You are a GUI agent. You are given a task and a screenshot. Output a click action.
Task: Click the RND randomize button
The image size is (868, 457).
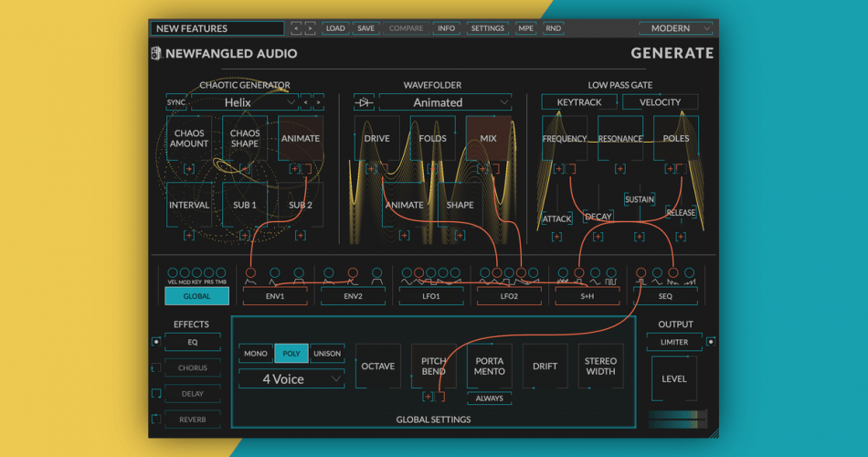553,28
